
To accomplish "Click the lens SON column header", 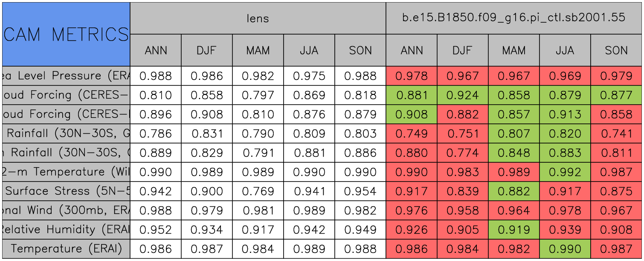I will point(360,50).
